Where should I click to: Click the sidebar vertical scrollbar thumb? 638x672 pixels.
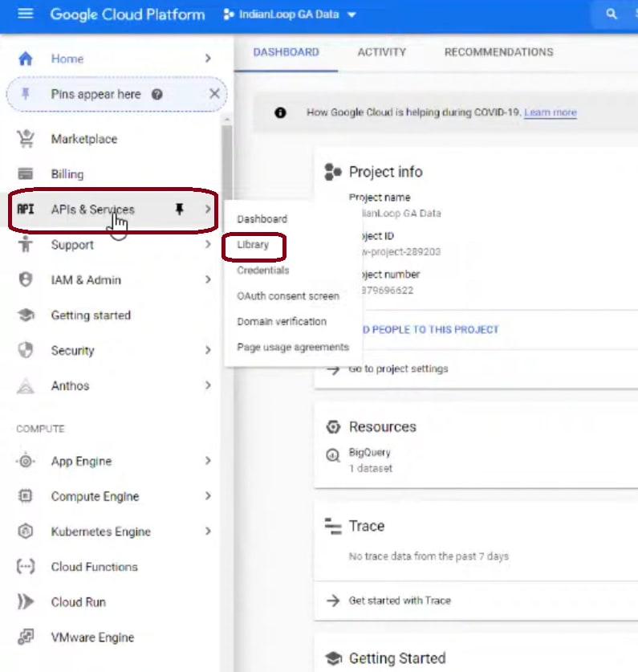pos(227,161)
